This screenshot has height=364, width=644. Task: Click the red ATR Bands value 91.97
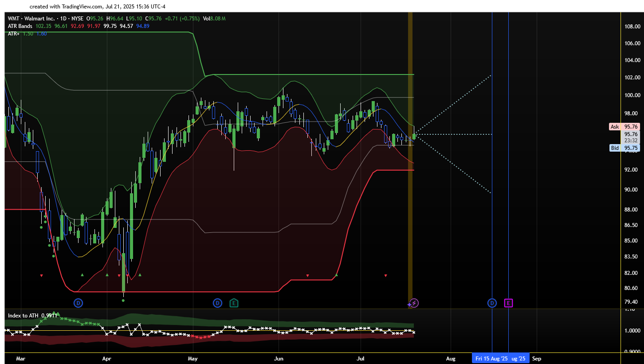94,26
